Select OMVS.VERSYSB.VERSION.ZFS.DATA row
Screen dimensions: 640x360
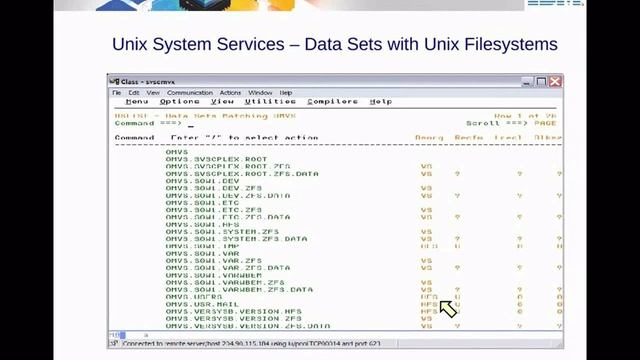coord(248,326)
